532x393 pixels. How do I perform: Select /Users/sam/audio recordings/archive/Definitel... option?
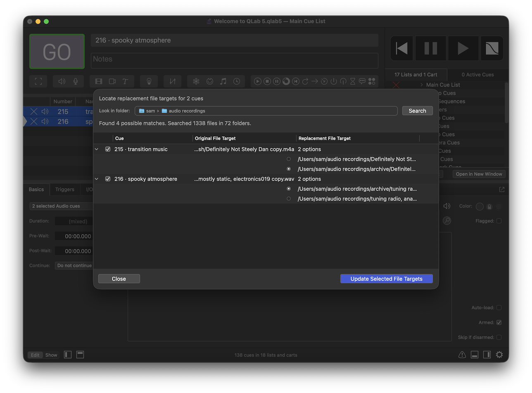pyautogui.click(x=289, y=169)
